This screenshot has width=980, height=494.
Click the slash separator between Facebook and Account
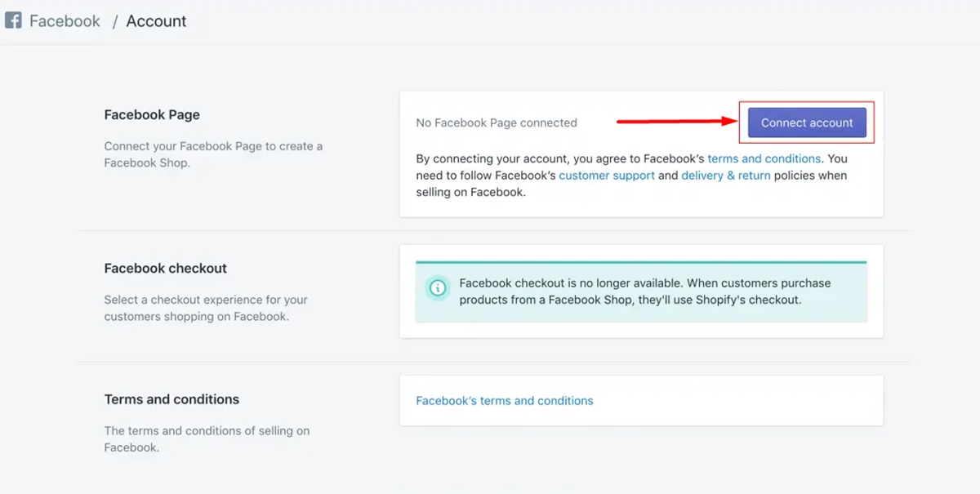pyautogui.click(x=114, y=21)
